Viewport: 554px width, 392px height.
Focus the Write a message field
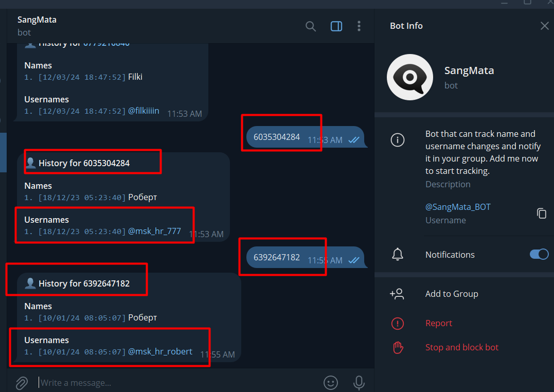[x=176, y=383]
